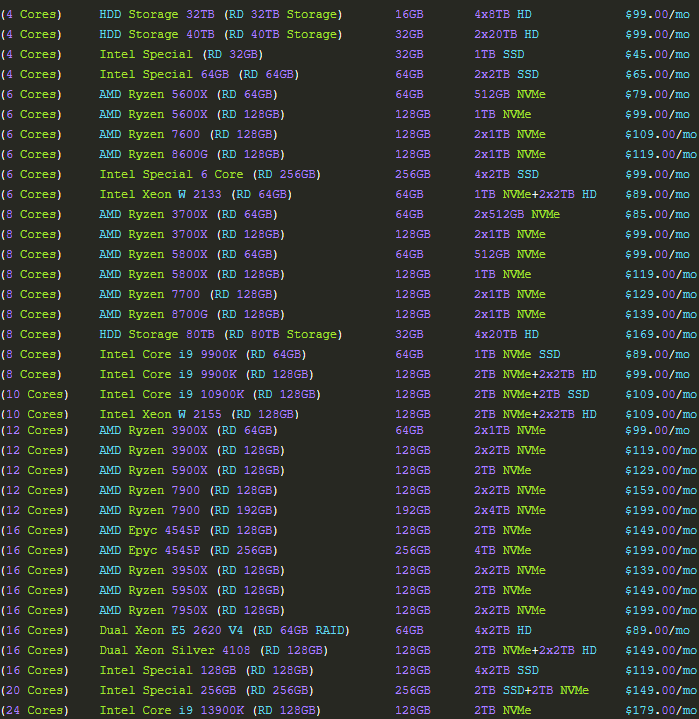The height and width of the screenshot is (719, 699).
Task: Click the 4x8TB HD storage value
Action: coord(503,15)
